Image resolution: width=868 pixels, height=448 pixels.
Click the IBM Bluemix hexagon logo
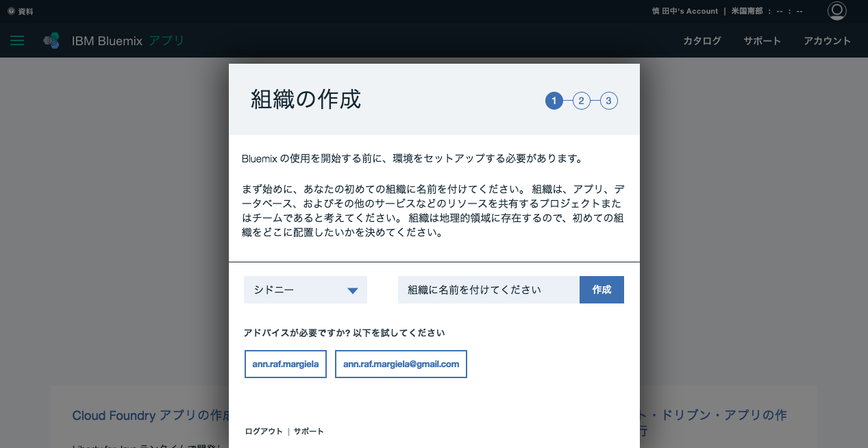coord(51,40)
